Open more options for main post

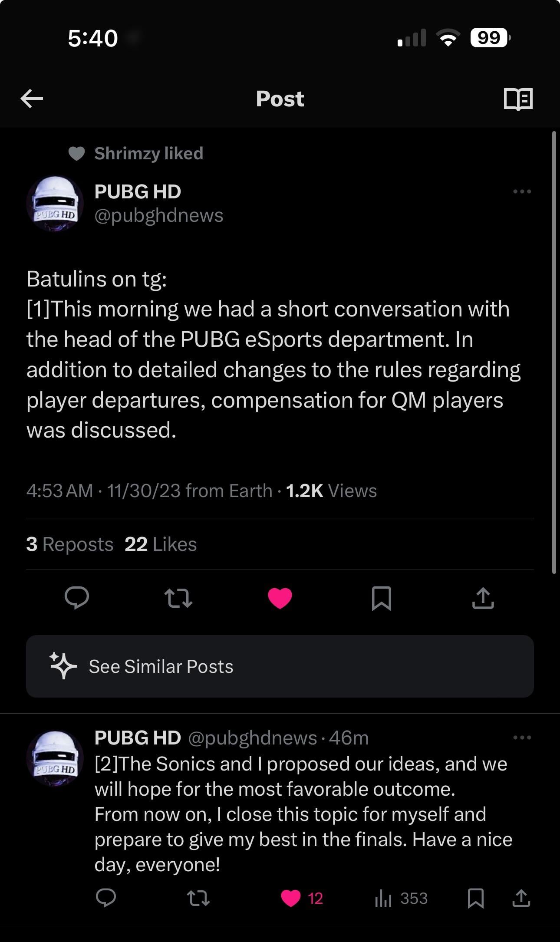pyautogui.click(x=522, y=191)
